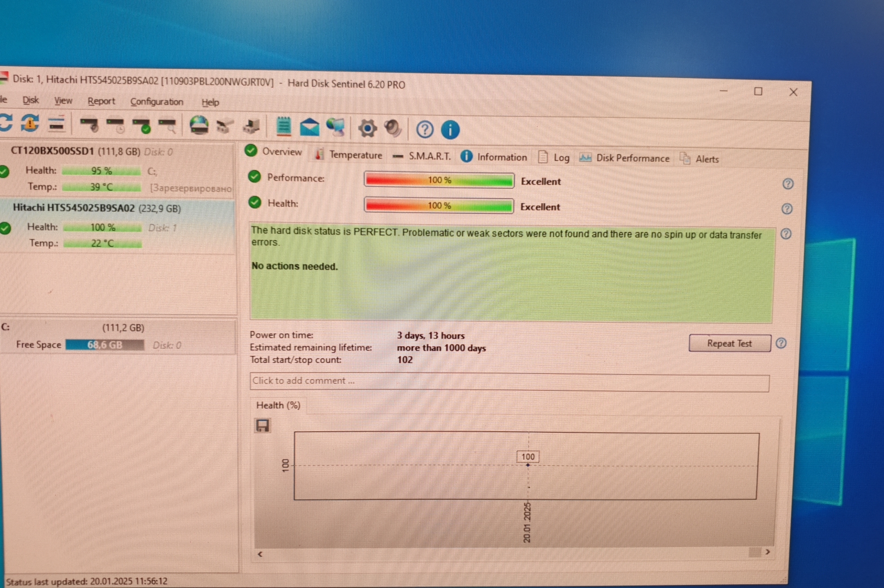Click the Performance 100 % gauge bar
The height and width of the screenshot is (588, 884).
pos(439,180)
